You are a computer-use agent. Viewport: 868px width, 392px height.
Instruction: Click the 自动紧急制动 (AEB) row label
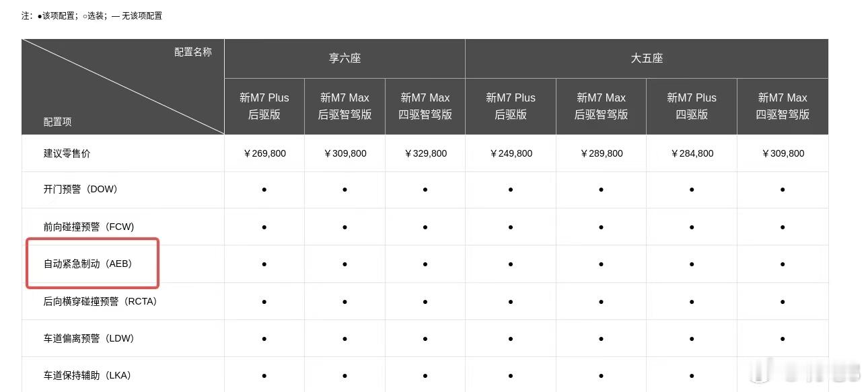point(88,264)
